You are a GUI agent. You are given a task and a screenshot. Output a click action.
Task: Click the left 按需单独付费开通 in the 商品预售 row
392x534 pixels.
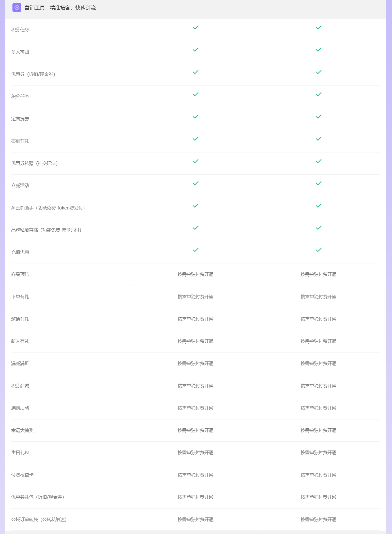tap(195, 274)
